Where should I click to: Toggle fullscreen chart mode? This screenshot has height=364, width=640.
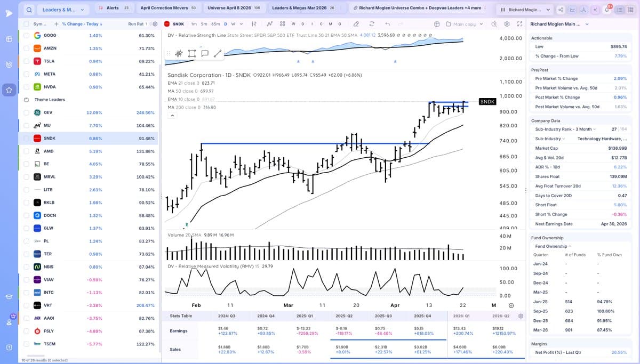click(519, 24)
